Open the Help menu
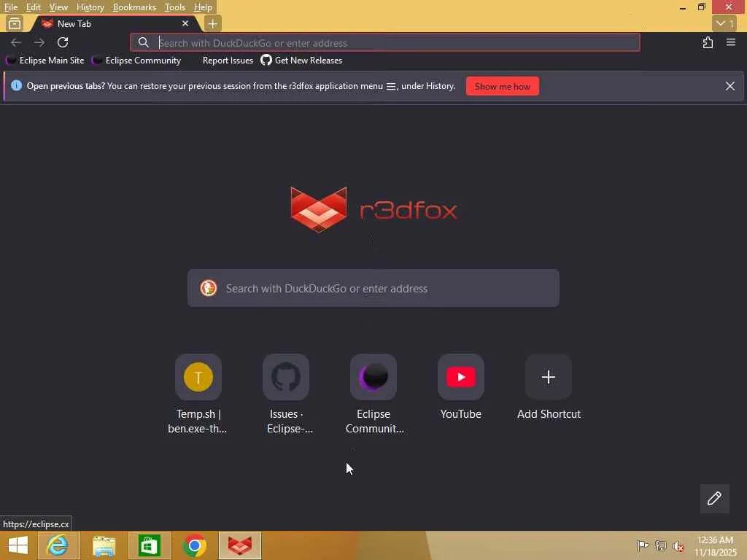The image size is (747, 560). 203,7
